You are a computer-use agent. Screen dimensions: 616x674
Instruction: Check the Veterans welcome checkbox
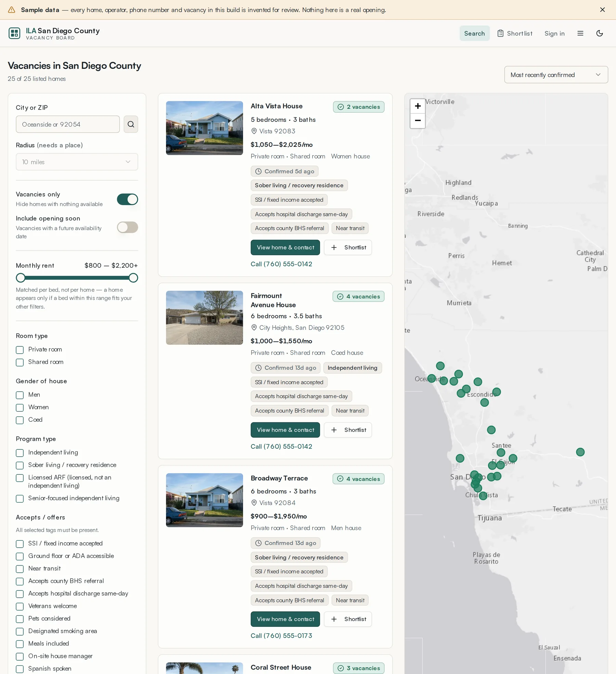point(20,607)
